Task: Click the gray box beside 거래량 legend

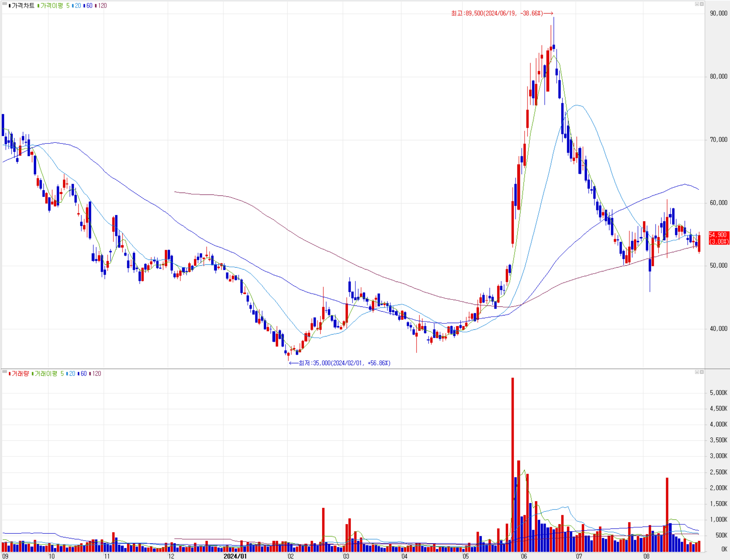Action: (x=4, y=372)
